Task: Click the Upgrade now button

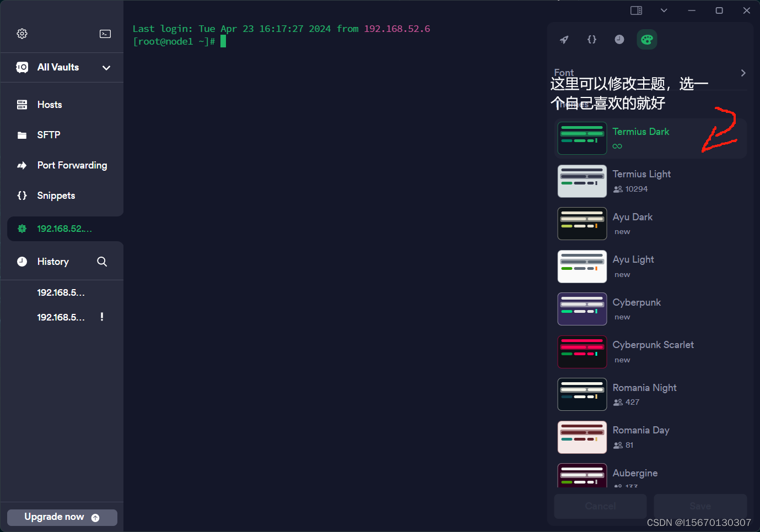Action: tap(62, 517)
